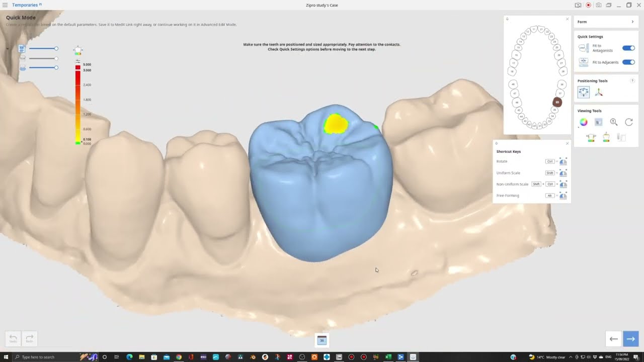Pin the tooth chart panel
Screen dimensions: 644x362
[507, 19]
